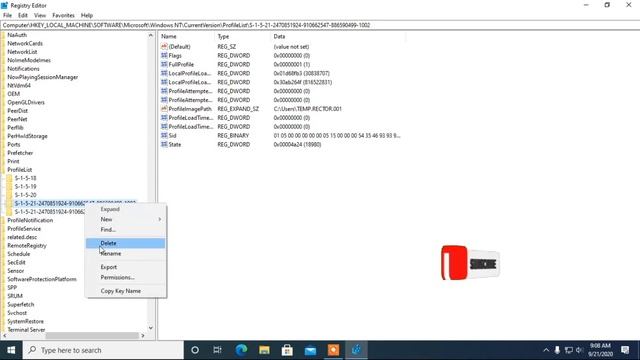Click the ProfileImagePath value icon

click(164, 109)
